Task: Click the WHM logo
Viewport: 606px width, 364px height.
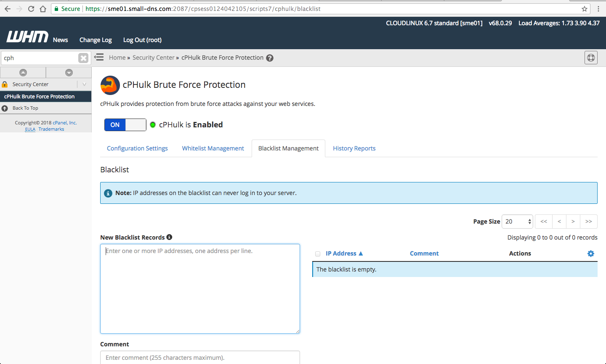Action: (x=27, y=37)
